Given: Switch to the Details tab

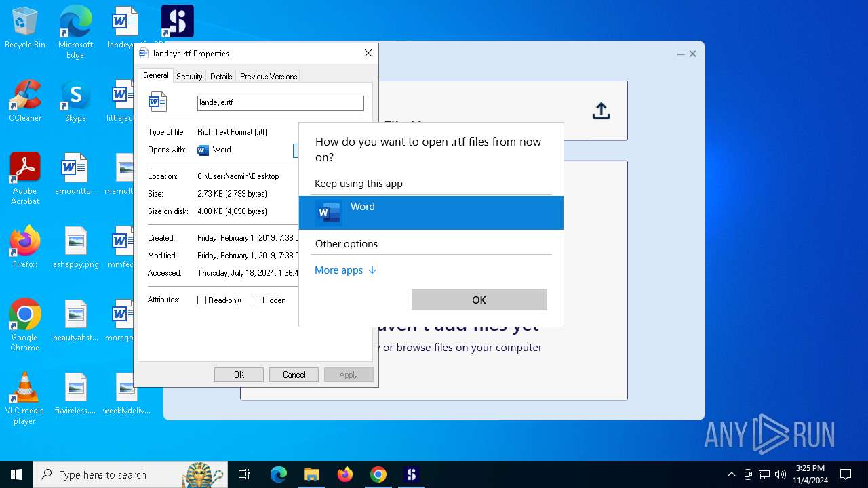Looking at the screenshot, I should 221,77.
